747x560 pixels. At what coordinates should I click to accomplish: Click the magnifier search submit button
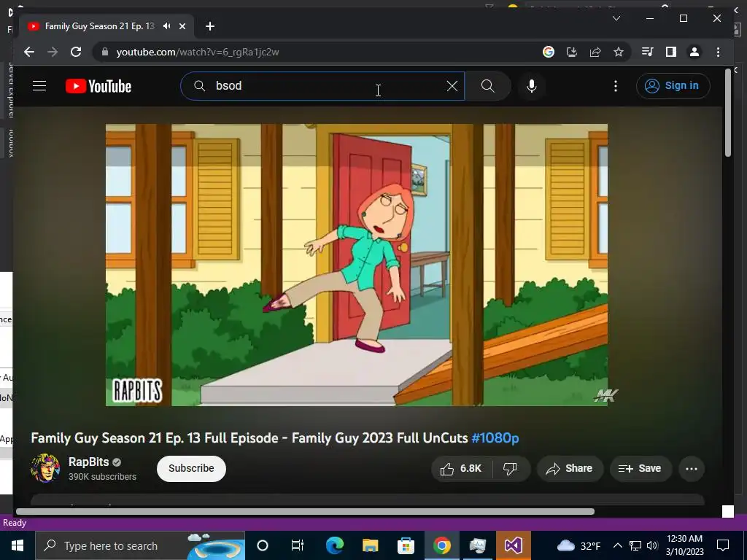coord(488,86)
